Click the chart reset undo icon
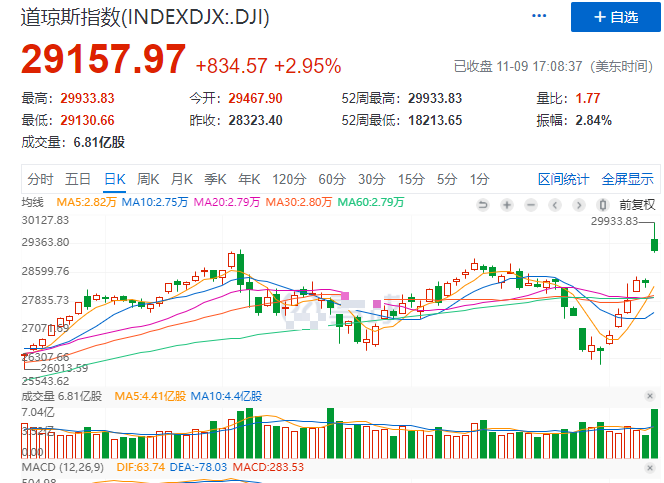664x483 pixels. (x=483, y=205)
